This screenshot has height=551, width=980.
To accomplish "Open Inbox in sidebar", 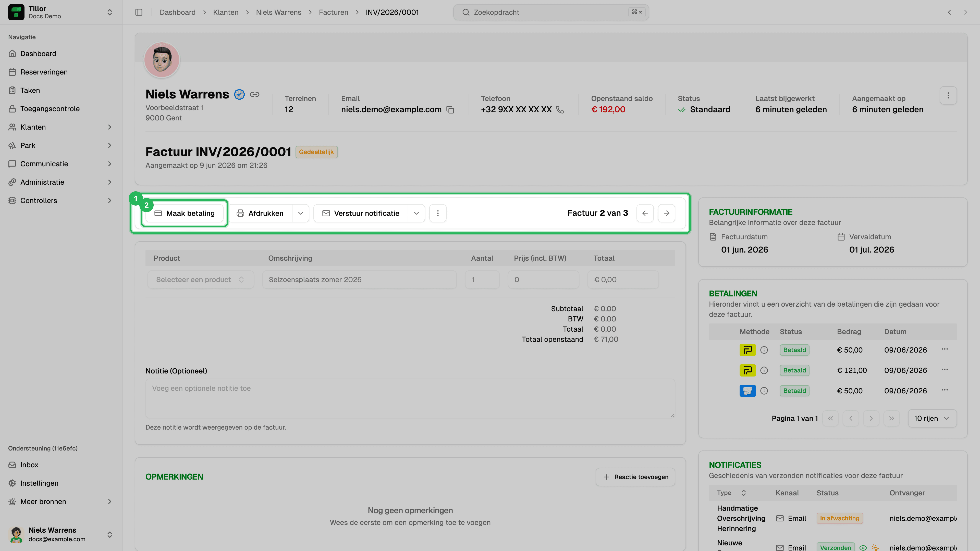I will click(x=61, y=465).
